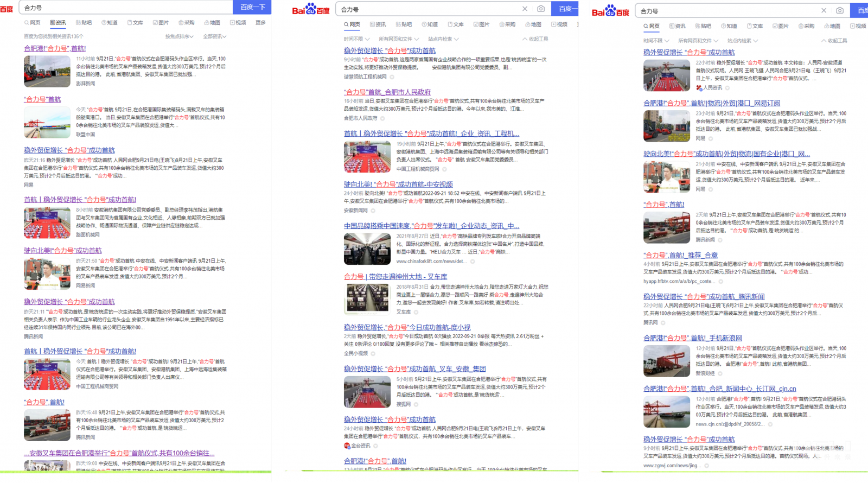Clear the search box in right screenshot
Image resolution: width=868 pixels, height=483 pixels.
[x=824, y=10]
